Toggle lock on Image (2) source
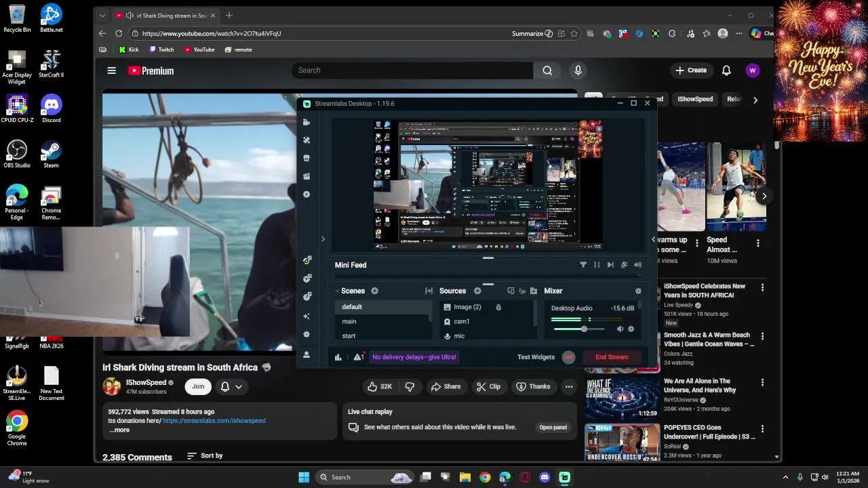 (498, 307)
